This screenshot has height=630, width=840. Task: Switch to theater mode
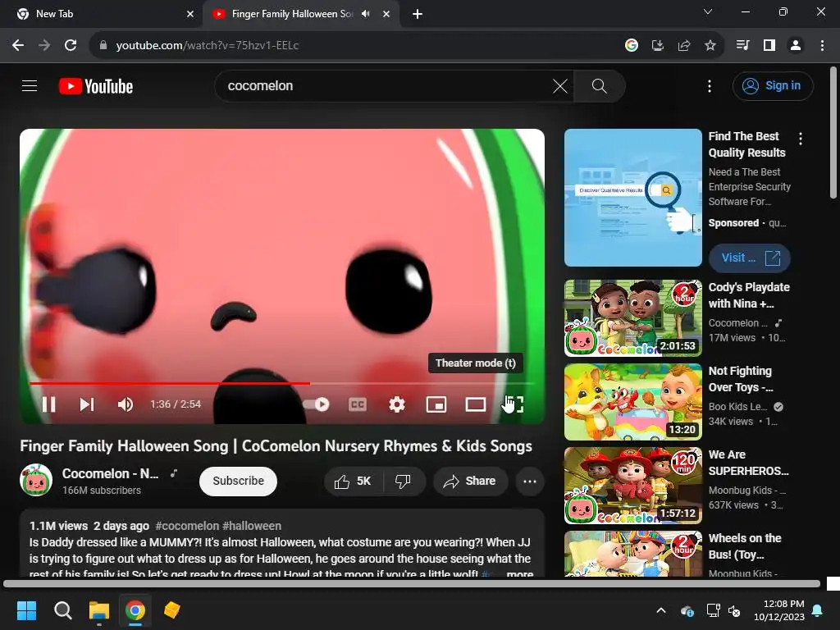pyautogui.click(x=475, y=404)
